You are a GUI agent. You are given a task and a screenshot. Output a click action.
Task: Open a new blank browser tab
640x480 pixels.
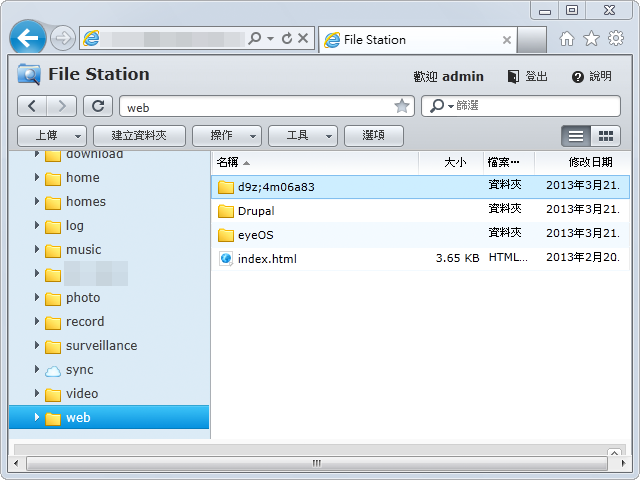[532, 40]
